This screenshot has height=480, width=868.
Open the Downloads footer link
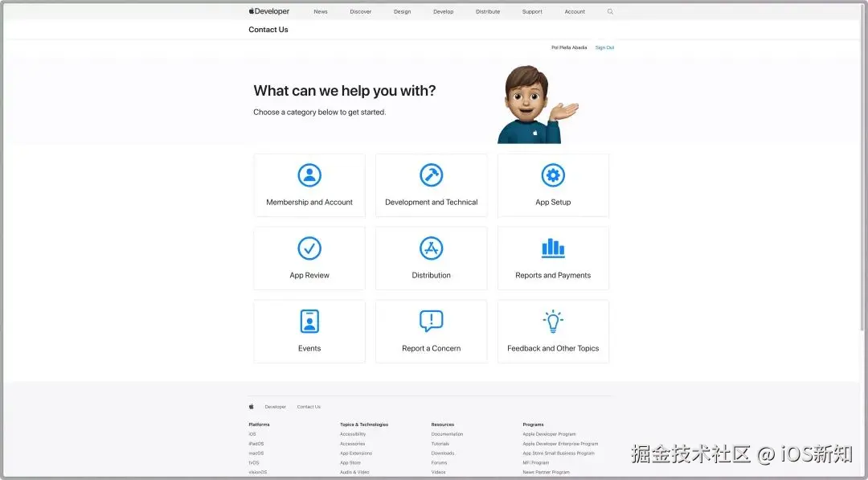pyautogui.click(x=443, y=453)
